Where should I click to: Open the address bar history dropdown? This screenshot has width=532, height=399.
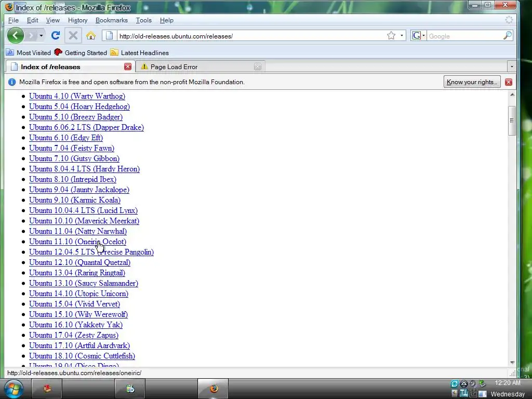pos(402,35)
